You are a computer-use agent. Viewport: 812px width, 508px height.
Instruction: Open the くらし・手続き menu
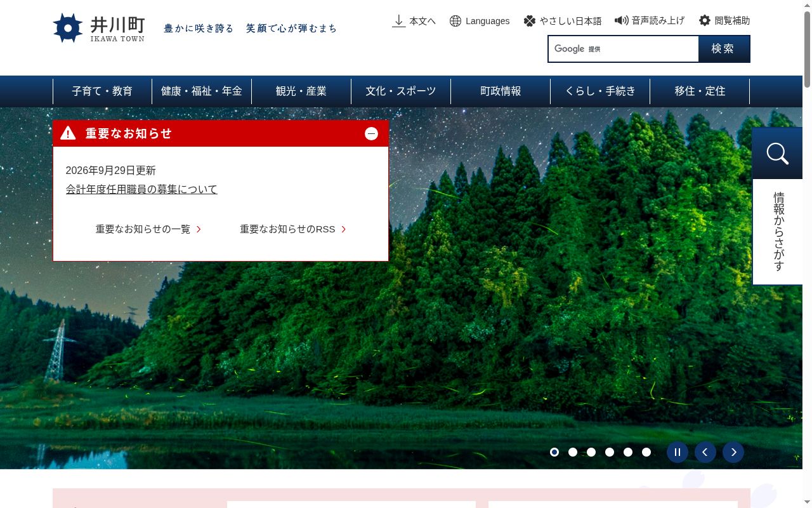pos(600,91)
